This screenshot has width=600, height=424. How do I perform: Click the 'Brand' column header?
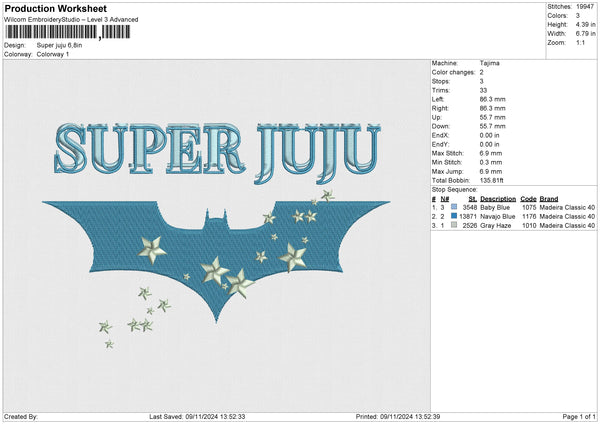tap(549, 199)
